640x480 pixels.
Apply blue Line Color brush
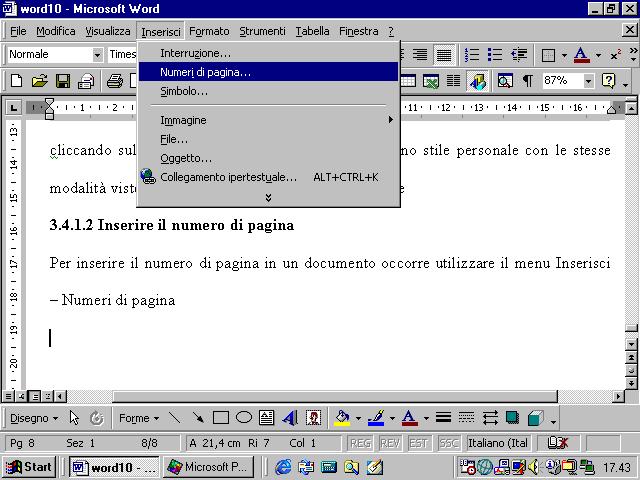point(376,418)
